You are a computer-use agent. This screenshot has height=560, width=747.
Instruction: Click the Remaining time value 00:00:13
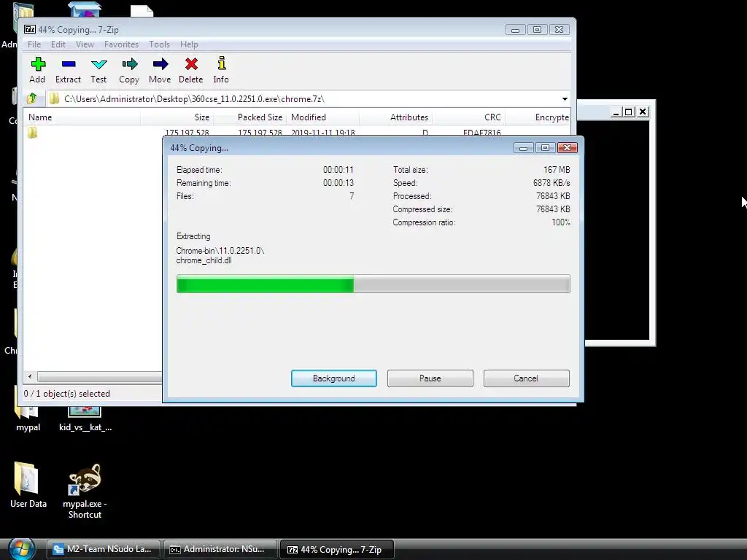(338, 183)
